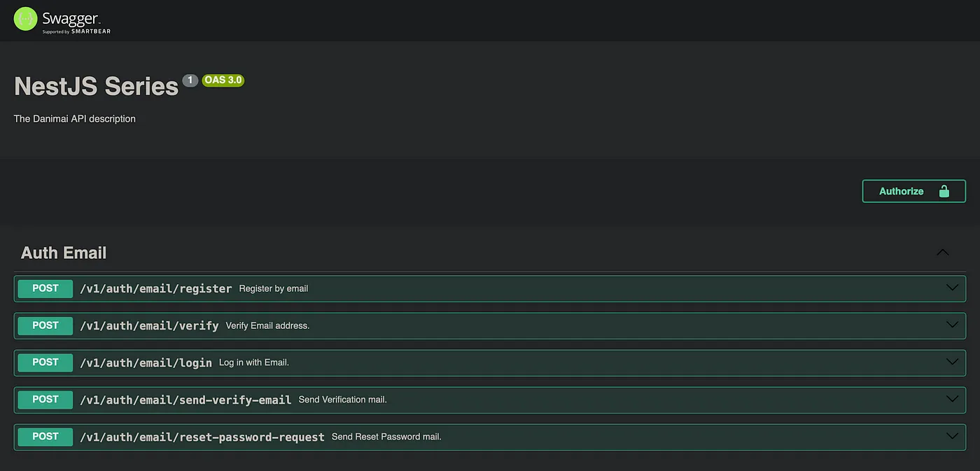
Task: Click the version 1 badge
Action: (x=190, y=80)
